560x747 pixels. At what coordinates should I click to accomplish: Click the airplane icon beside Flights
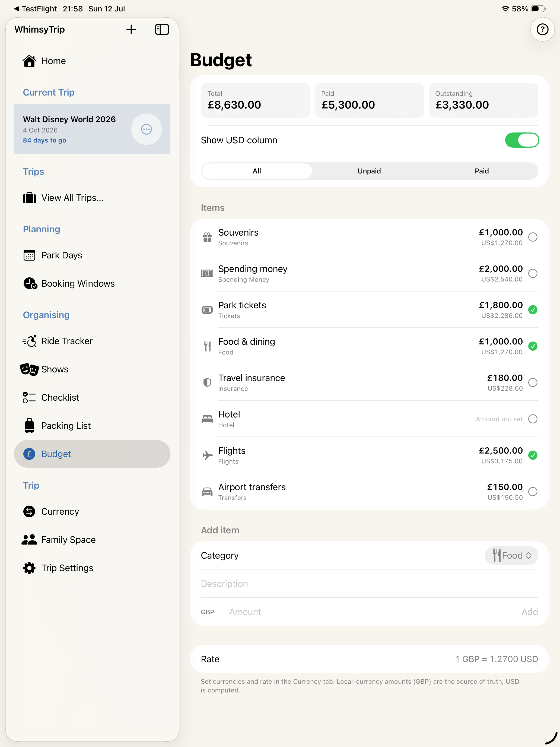207,455
